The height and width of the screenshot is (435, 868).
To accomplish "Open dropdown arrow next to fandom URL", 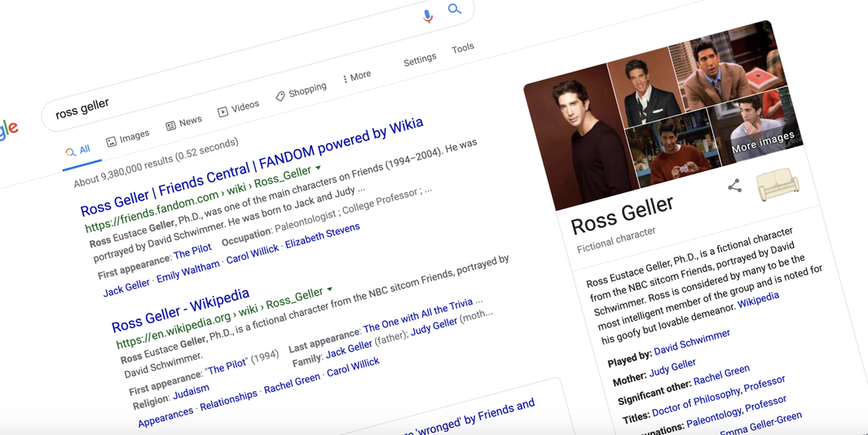I will (319, 167).
